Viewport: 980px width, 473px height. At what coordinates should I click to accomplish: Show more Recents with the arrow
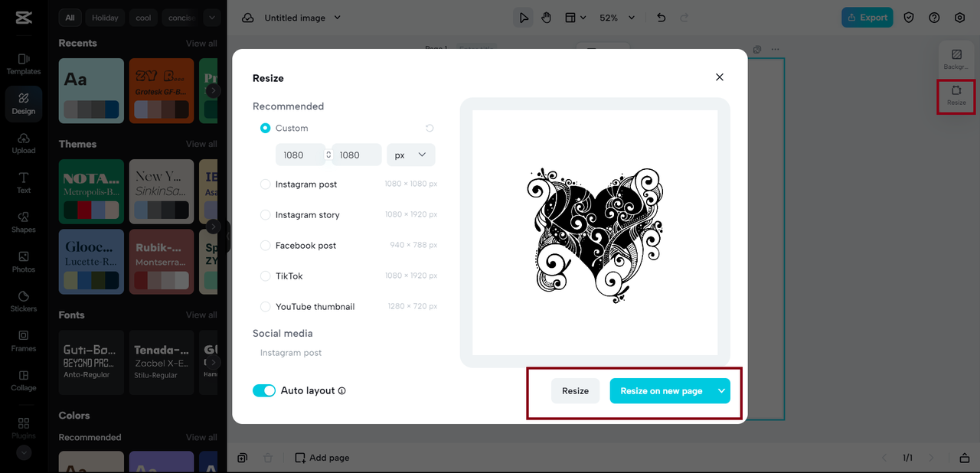[214, 90]
